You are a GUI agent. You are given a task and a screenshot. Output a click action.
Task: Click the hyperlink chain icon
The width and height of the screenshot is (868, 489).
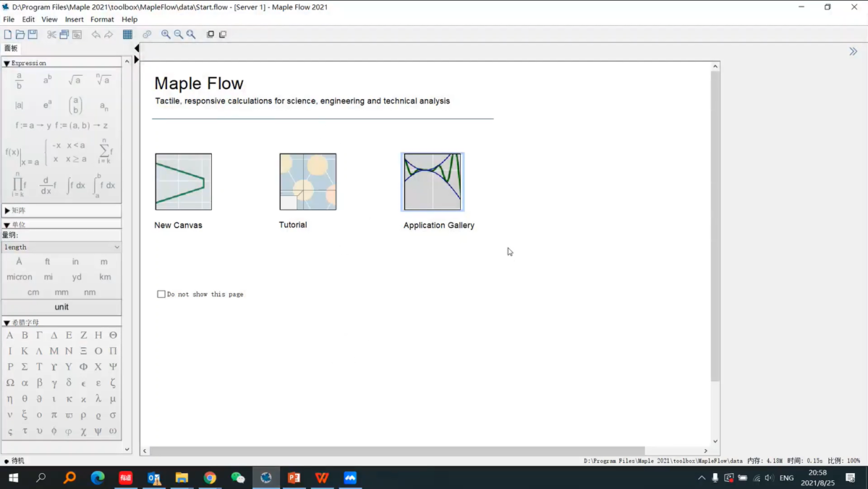click(x=147, y=34)
